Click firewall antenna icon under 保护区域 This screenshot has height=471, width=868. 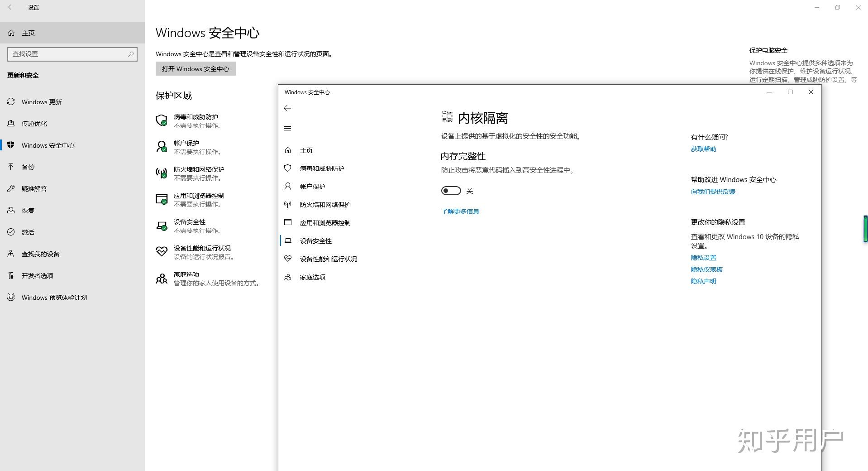(x=162, y=173)
